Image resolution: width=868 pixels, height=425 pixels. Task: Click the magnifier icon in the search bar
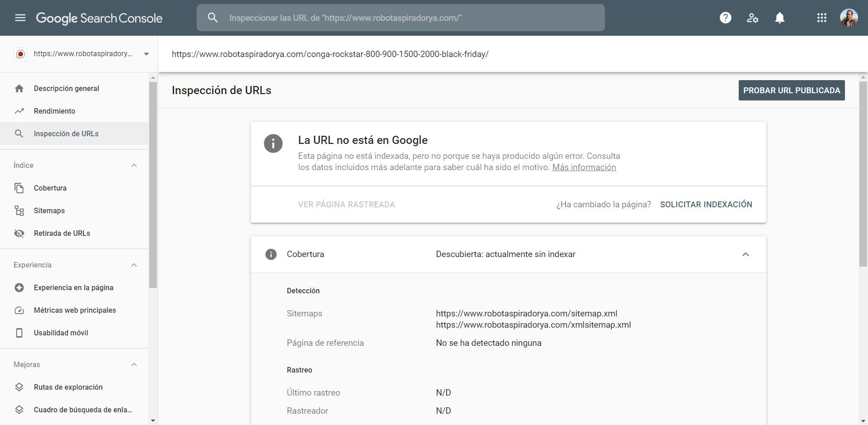coord(212,18)
